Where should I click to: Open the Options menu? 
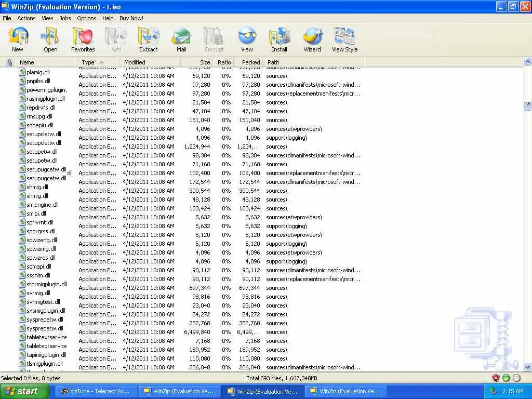[x=87, y=18]
